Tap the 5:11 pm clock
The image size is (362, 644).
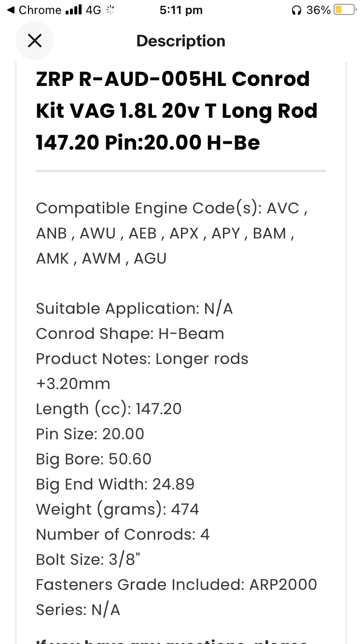click(181, 10)
